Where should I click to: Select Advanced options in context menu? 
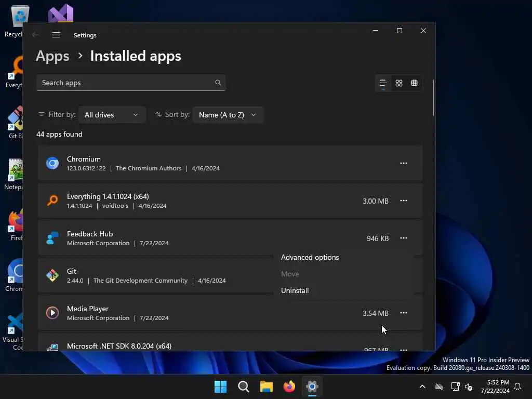(310, 257)
